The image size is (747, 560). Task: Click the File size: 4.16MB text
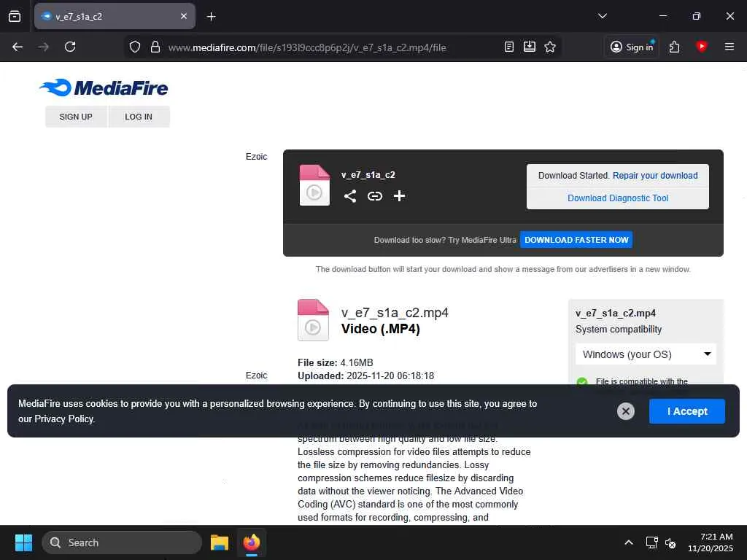pos(336,363)
